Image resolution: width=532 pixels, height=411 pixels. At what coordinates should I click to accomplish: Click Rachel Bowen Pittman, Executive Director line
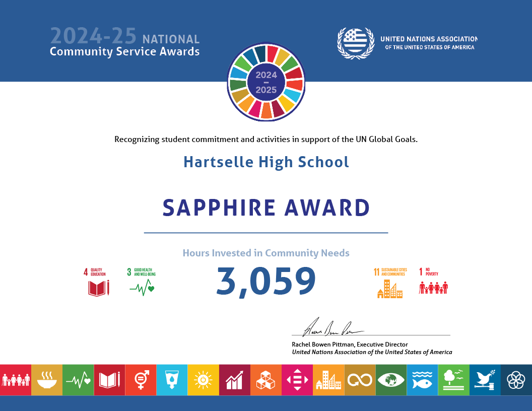point(350,344)
